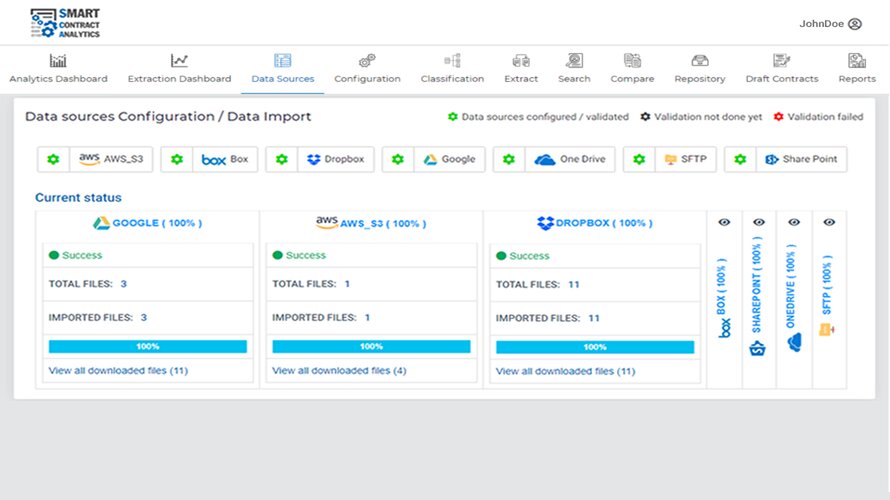Click the Compare documents icon
The height and width of the screenshot is (500, 890).
click(x=632, y=61)
